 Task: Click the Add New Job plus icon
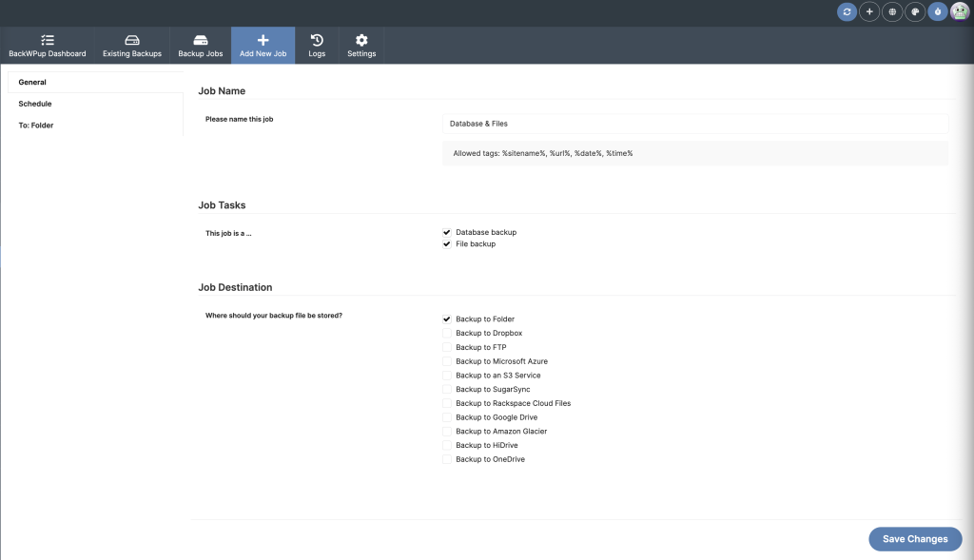[x=263, y=38]
